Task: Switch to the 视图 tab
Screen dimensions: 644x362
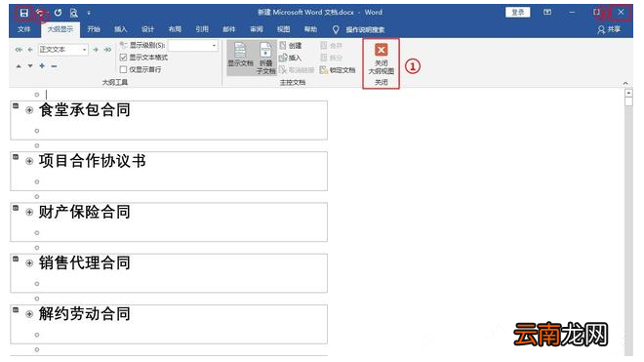Action: 284,29
